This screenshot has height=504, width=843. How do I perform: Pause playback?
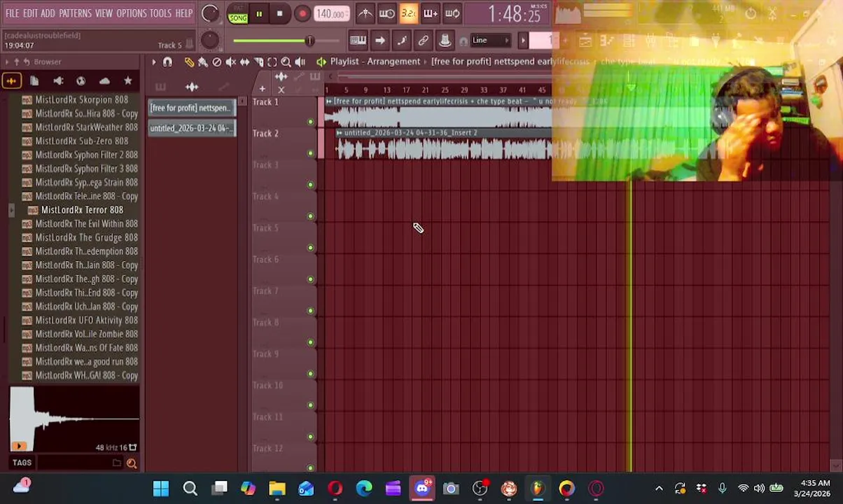(x=258, y=13)
